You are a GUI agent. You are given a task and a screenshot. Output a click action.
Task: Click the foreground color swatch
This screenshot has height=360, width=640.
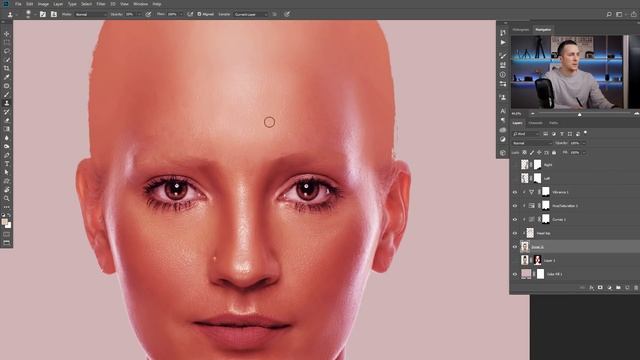(x=4, y=222)
